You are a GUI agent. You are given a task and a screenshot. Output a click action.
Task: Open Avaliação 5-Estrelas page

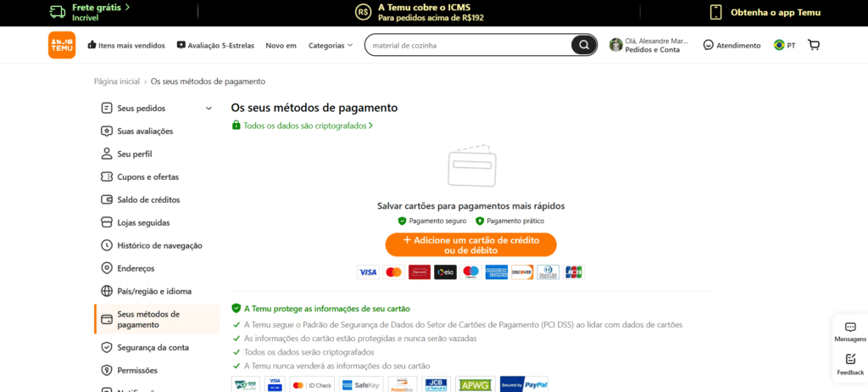[215, 45]
